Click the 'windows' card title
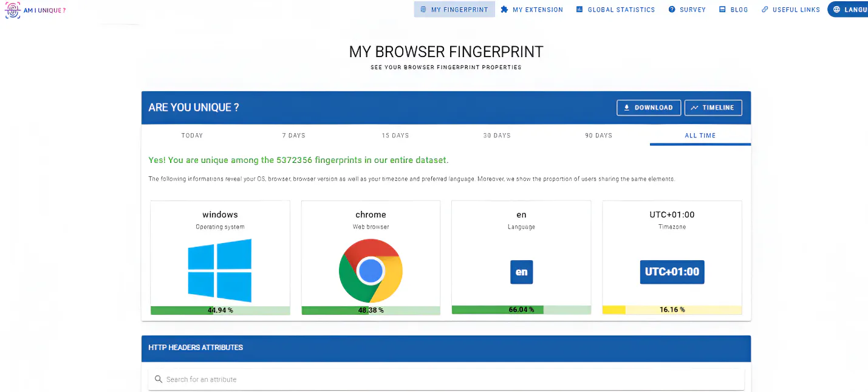The width and height of the screenshot is (868, 392). [220, 215]
